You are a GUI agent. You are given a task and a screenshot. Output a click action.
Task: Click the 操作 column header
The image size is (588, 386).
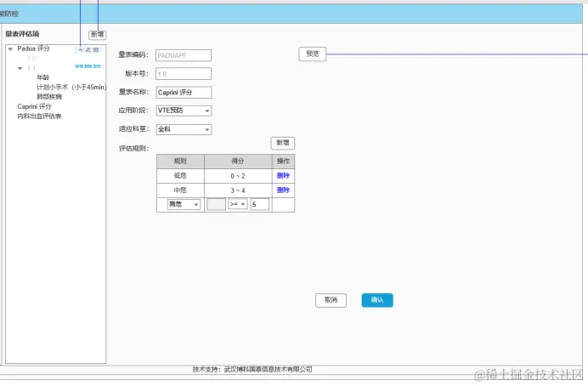point(284,162)
